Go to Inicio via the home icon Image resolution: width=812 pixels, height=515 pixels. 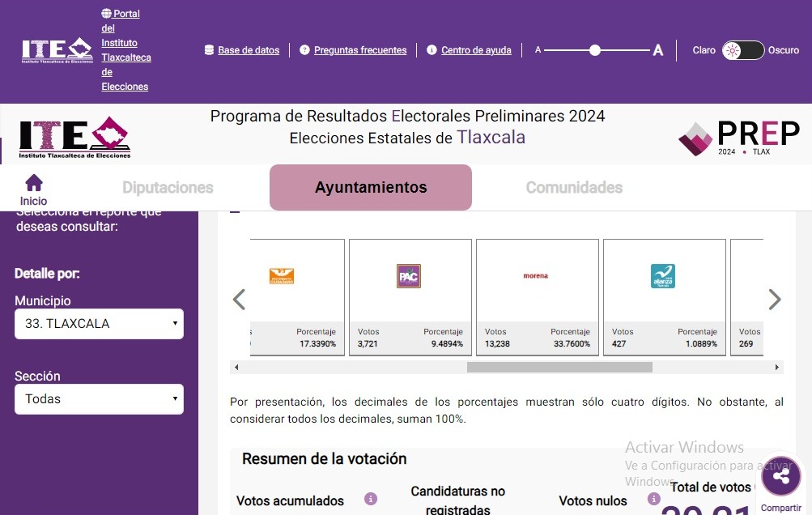pos(34,189)
